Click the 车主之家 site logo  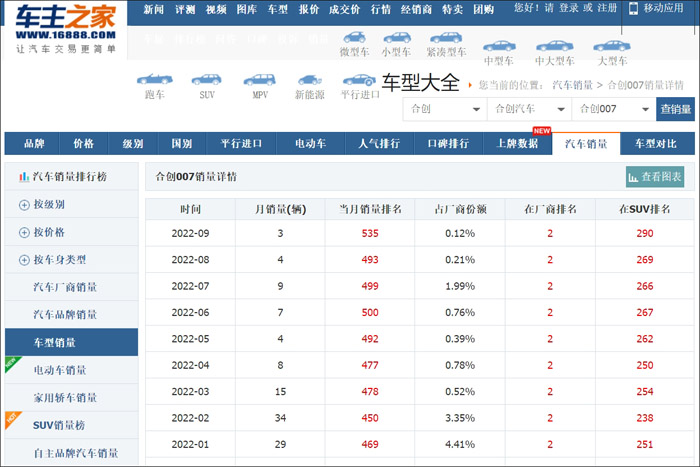click(x=65, y=29)
